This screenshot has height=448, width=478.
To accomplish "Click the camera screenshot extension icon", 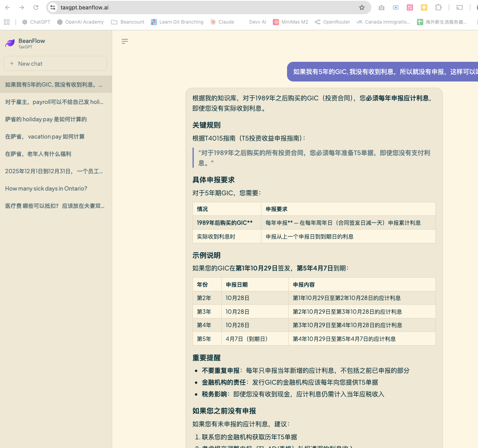I will (x=381, y=7).
